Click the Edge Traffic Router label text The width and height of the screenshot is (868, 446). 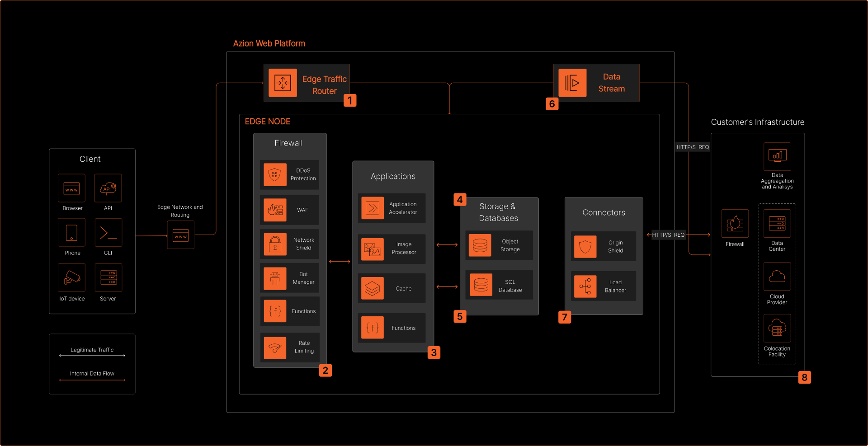click(324, 85)
